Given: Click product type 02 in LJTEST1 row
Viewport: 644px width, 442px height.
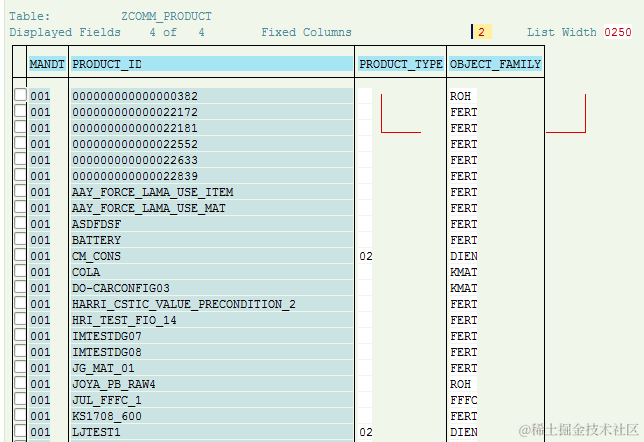Looking at the screenshot, I should pyautogui.click(x=366, y=432).
